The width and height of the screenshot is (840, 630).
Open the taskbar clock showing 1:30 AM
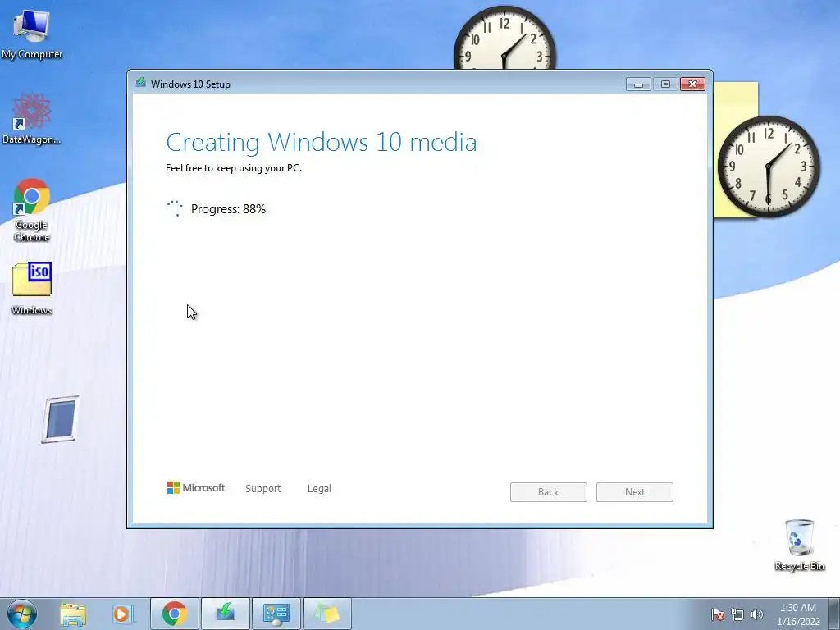tap(798, 614)
